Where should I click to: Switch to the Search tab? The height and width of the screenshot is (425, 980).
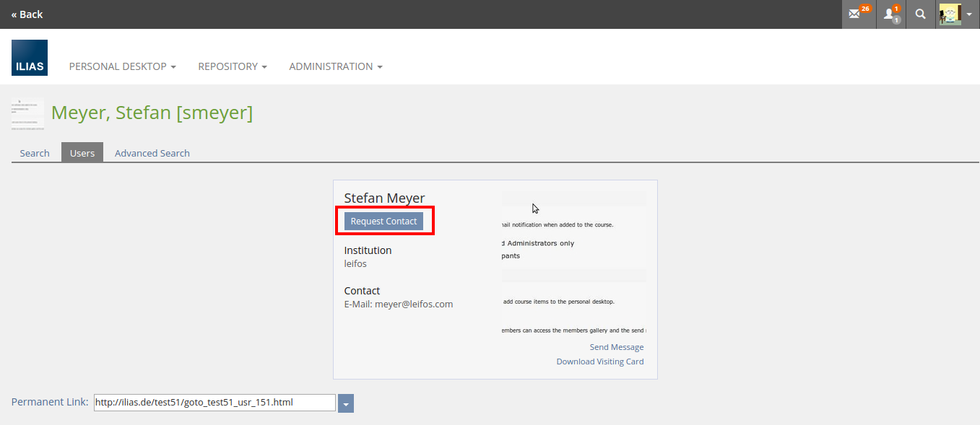tap(35, 153)
